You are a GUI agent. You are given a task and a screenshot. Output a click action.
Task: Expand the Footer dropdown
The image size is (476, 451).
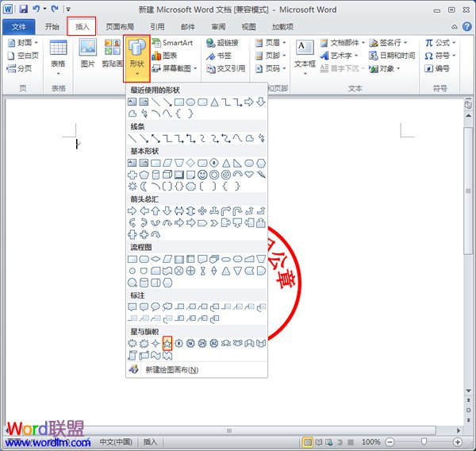tap(271, 56)
